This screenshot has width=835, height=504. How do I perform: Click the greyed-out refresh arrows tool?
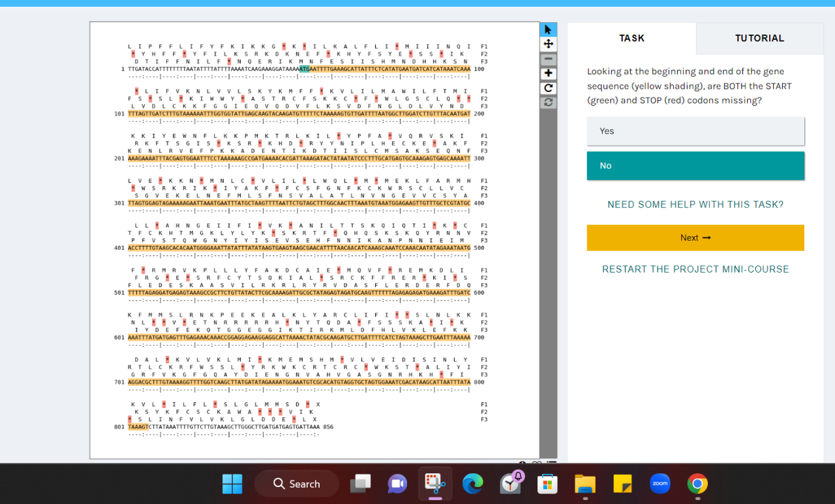(548, 102)
